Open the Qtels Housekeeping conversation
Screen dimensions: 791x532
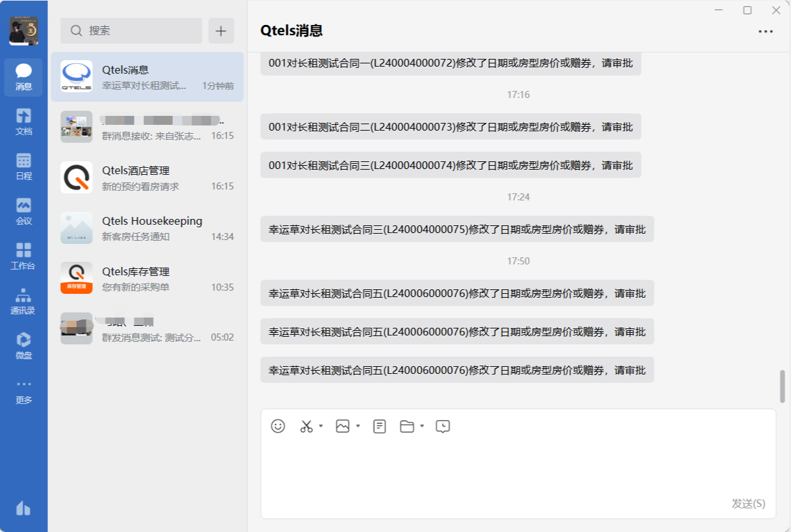click(x=147, y=229)
